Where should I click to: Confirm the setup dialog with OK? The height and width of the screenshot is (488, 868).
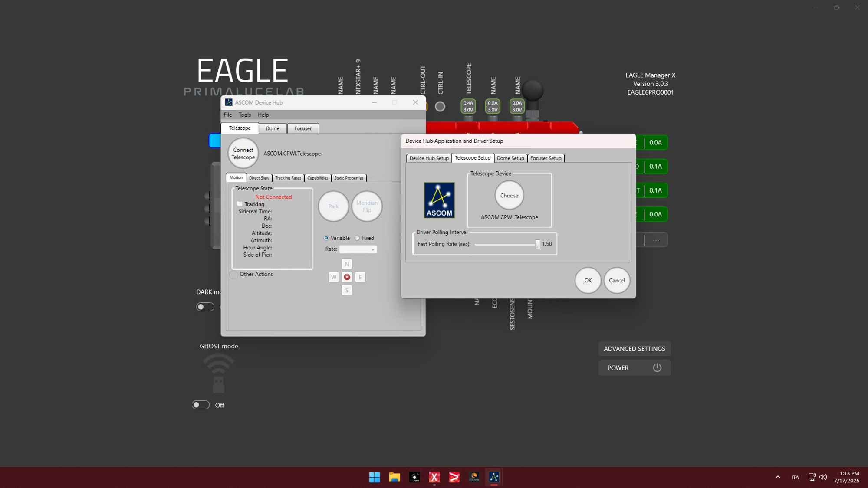coord(588,281)
